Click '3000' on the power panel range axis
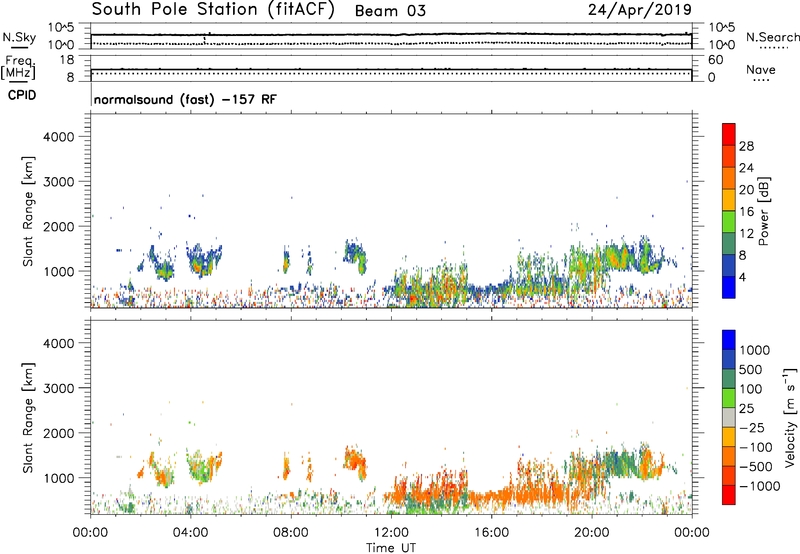 (59, 182)
